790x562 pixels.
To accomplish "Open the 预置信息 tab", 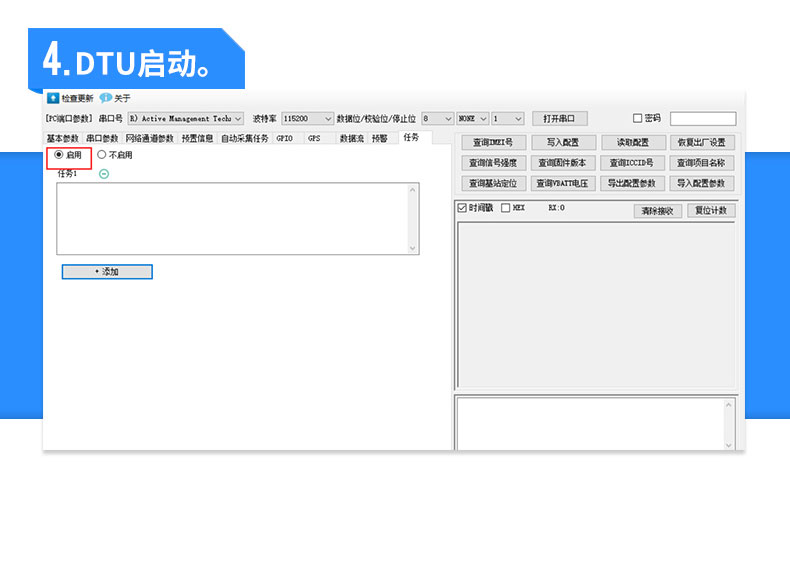I will [x=197, y=138].
